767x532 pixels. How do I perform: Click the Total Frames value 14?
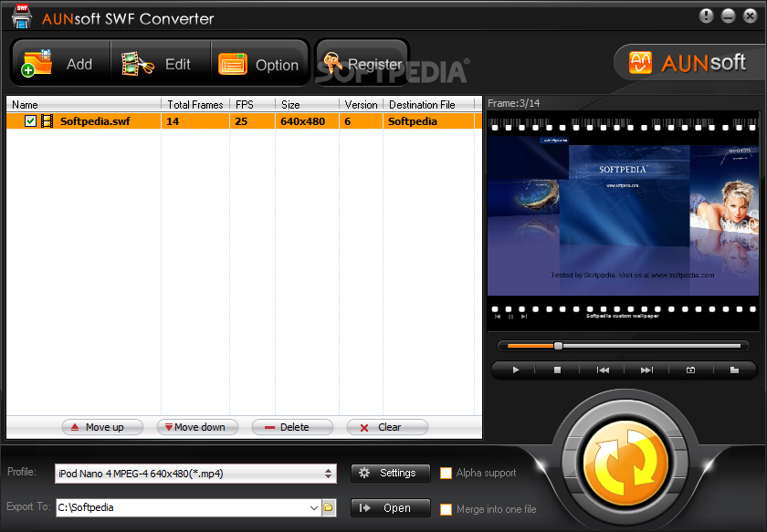(x=173, y=121)
